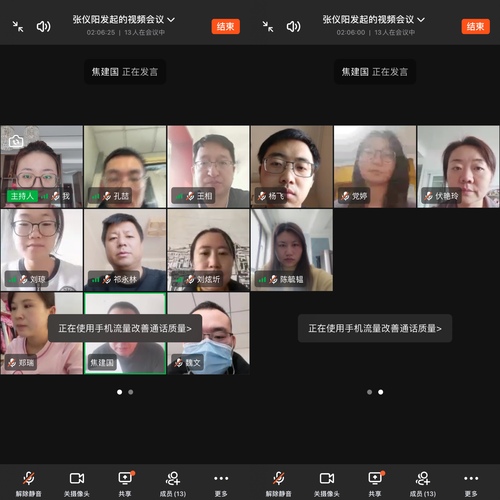500x500 pixels.
Task: Open host tile labeled 主持人 我
Action: [x=42, y=167]
